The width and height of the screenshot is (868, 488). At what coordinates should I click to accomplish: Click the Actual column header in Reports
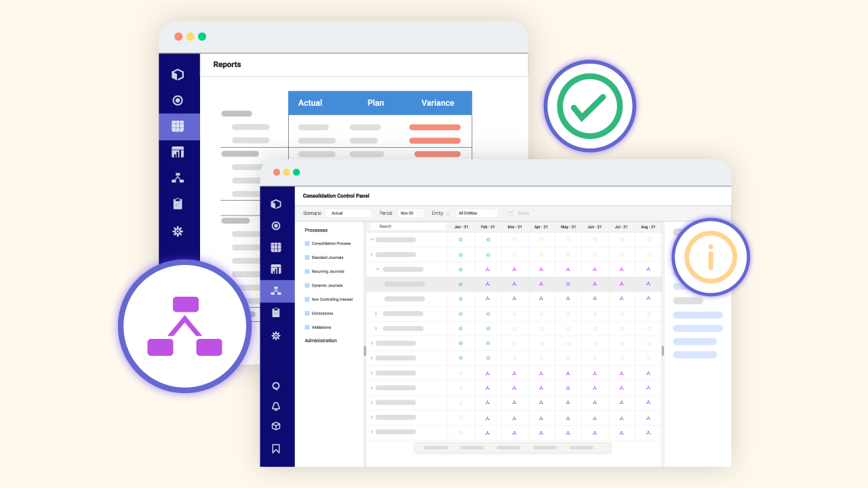tap(311, 103)
